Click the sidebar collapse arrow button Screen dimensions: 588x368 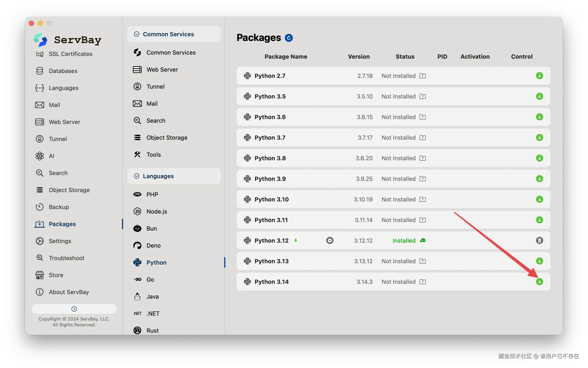(x=74, y=309)
